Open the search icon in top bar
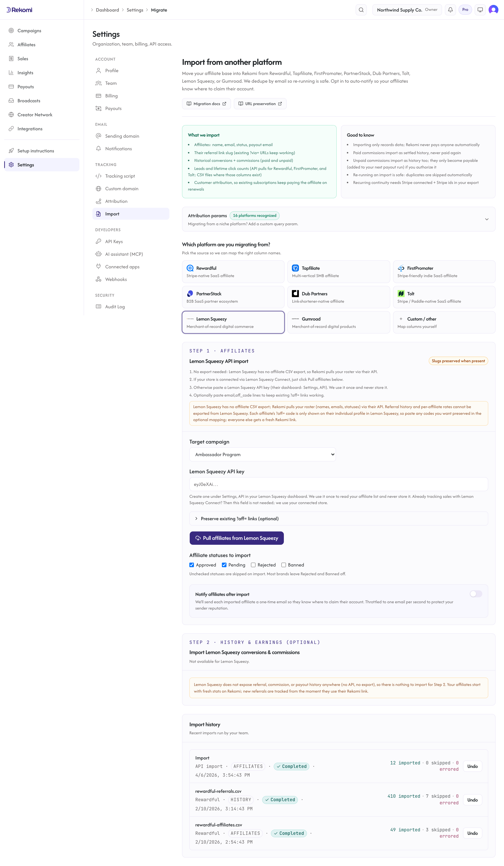 pyautogui.click(x=361, y=10)
